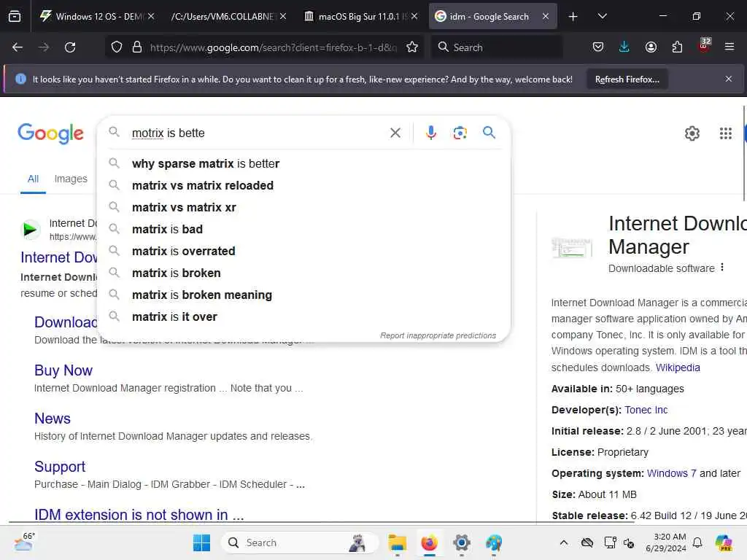Open a new tab with the plus button
The image size is (747, 560).
573,17
